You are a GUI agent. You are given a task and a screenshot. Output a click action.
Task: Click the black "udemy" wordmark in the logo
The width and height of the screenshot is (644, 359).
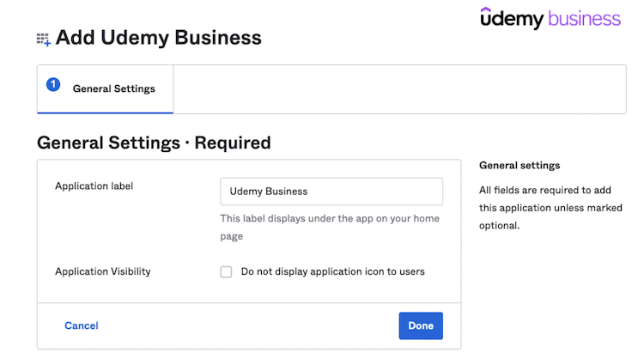512,18
